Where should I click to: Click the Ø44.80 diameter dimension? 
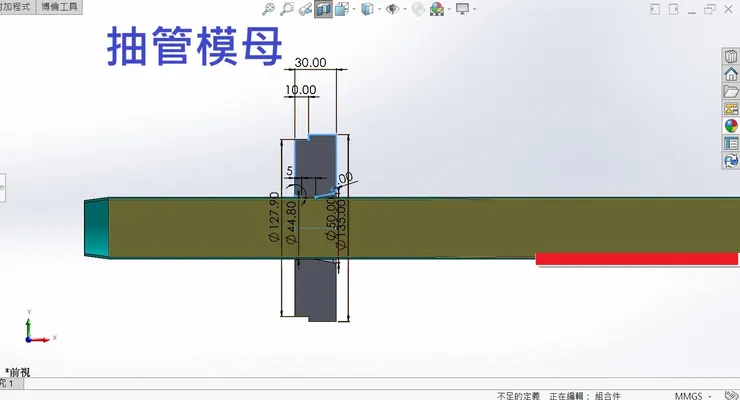coord(291,222)
